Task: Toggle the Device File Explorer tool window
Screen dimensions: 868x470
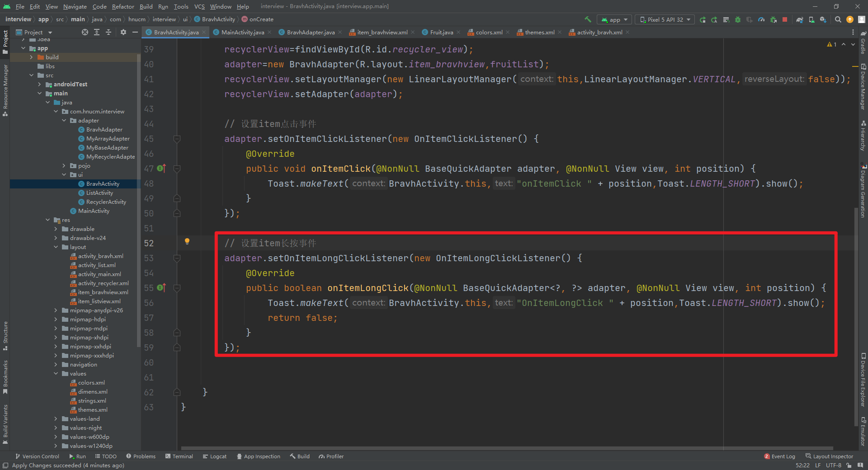Action: click(x=863, y=380)
